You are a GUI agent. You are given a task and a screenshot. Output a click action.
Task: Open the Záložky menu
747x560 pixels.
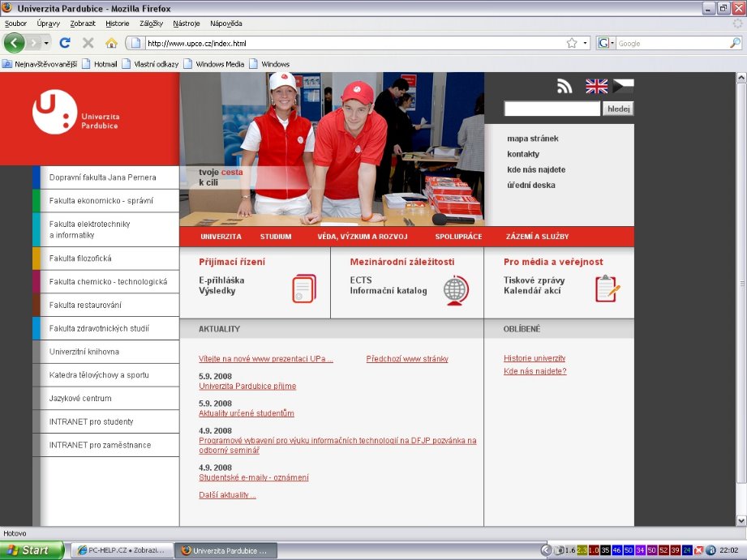pos(151,24)
